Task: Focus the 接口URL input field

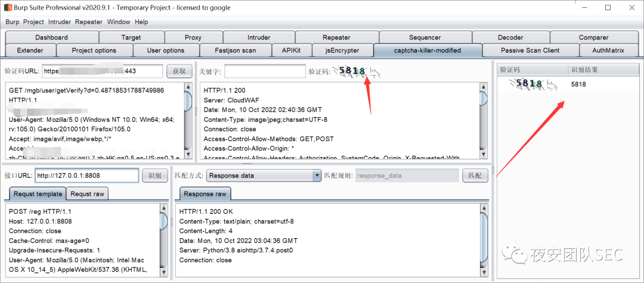Action: click(x=87, y=176)
